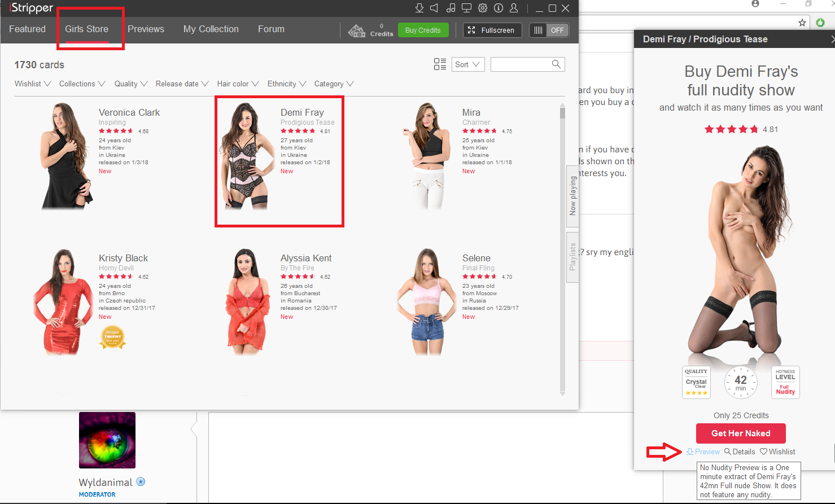This screenshot has height=504, width=835.
Task: Click Wyldanimal's rainbow eye avatar
Action: [x=107, y=440]
